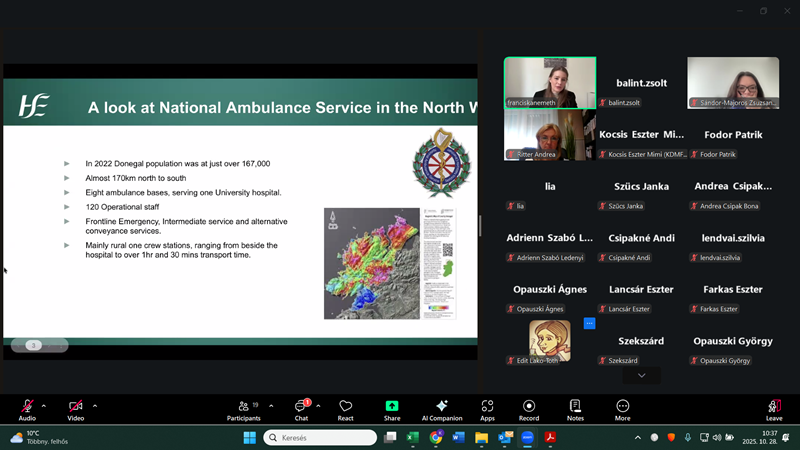
Task: Expand the Chat options arrow
Action: click(318, 406)
